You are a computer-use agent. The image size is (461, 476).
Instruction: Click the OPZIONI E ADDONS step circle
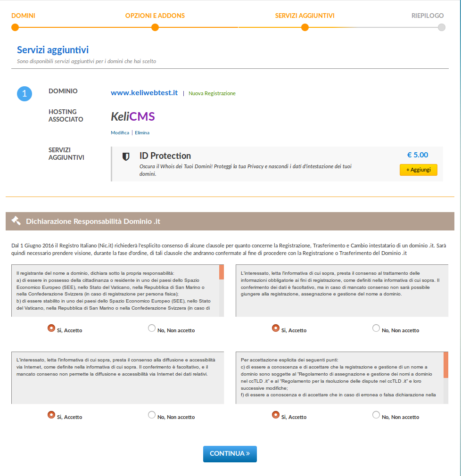click(x=155, y=28)
